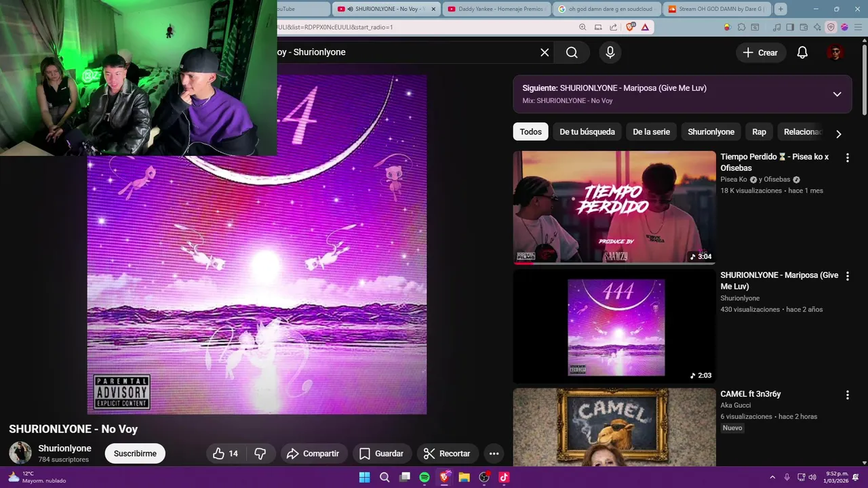Screen dimensions: 868x488
Task: Open the Brave VPN shield icon
Action: point(831,27)
